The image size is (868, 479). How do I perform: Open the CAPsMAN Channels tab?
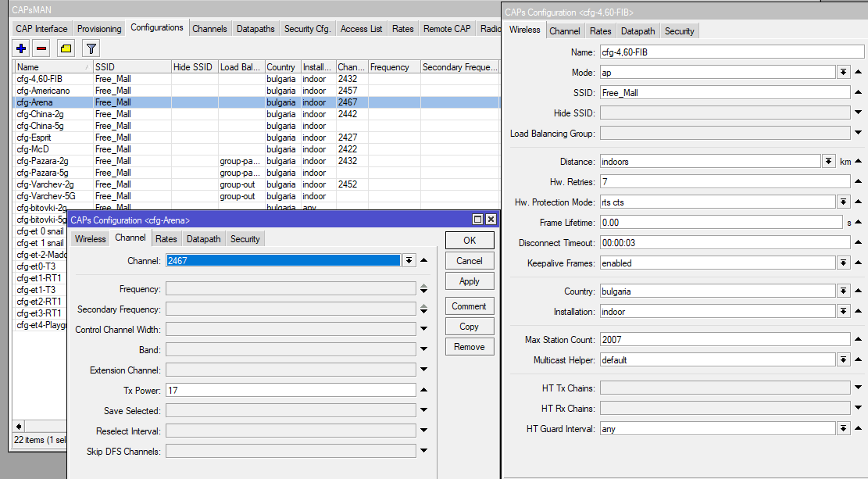(x=210, y=29)
